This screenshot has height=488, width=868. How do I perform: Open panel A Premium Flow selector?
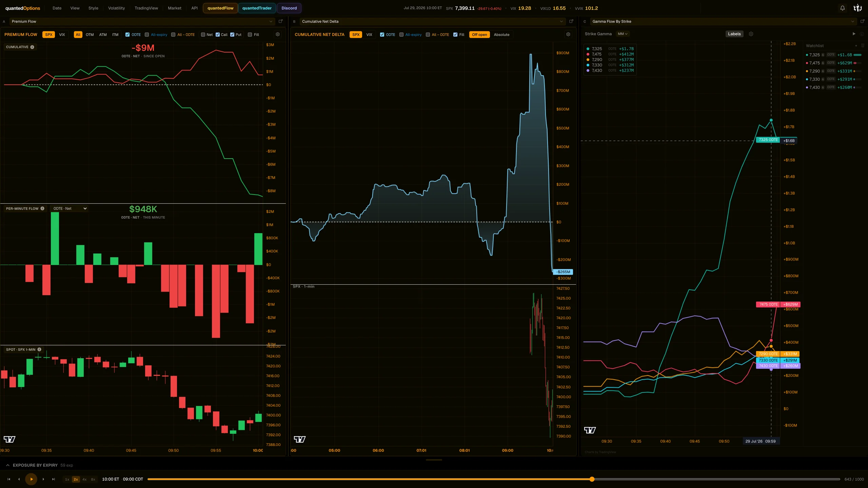pos(142,21)
